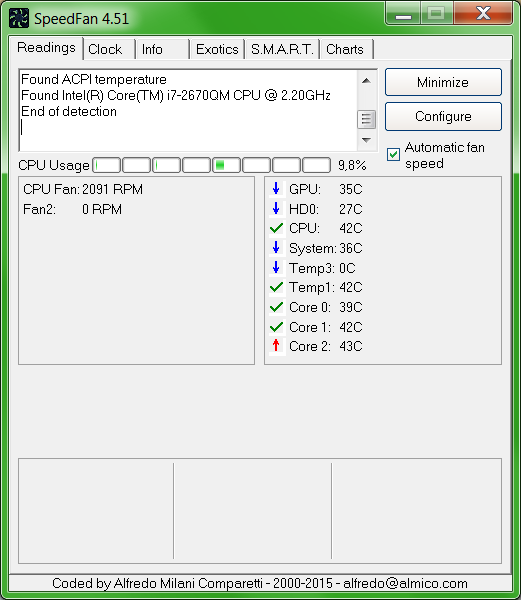This screenshot has height=600, width=521.
Task: Click the green checkmark beside CPU 42C
Action: [276, 228]
